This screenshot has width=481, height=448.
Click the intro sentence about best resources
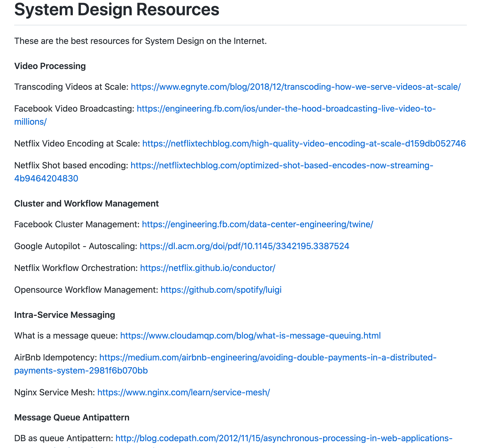click(x=140, y=41)
